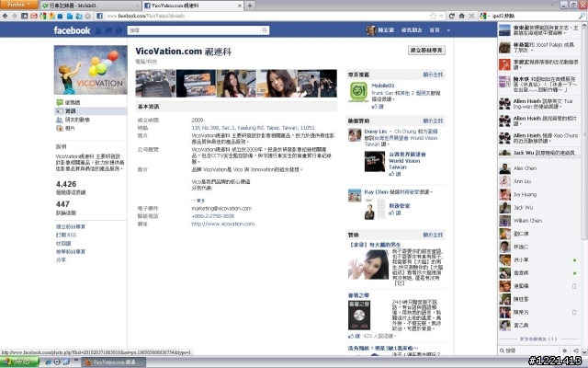
Task: Open search engine dropdown in search box
Action: (489, 16)
